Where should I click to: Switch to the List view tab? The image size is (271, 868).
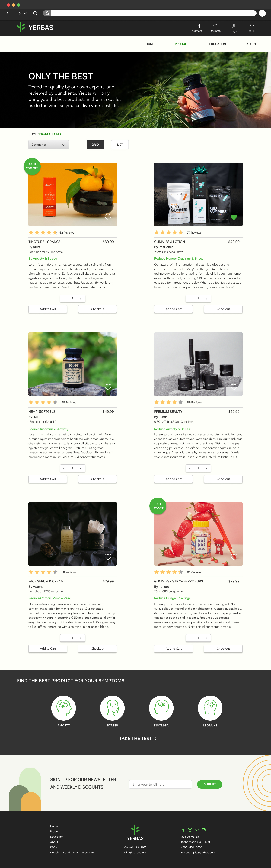[120, 145]
